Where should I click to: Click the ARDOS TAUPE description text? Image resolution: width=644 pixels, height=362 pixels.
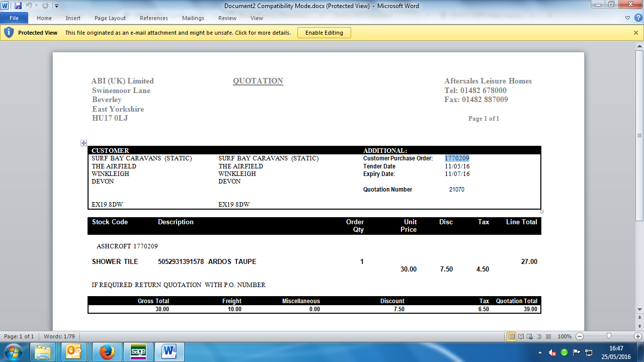(232, 262)
